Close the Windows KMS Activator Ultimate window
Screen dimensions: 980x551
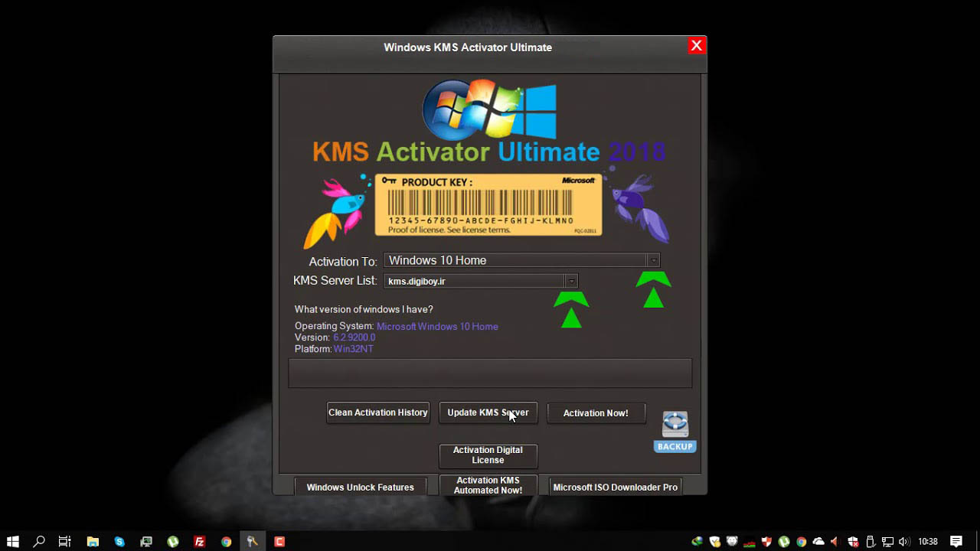tap(697, 46)
